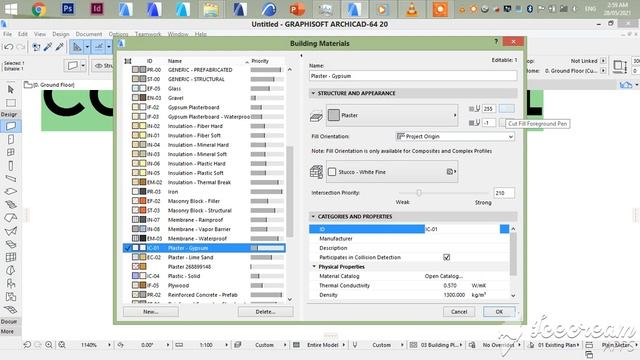640x360 pixels.
Task: Select the Wall tool in toolbox
Action: [x=11, y=126]
